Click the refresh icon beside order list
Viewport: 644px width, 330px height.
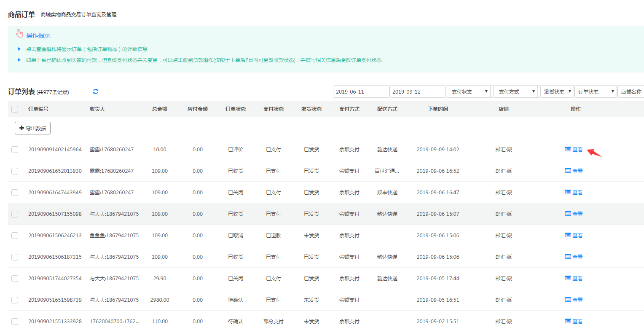(x=96, y=91)
